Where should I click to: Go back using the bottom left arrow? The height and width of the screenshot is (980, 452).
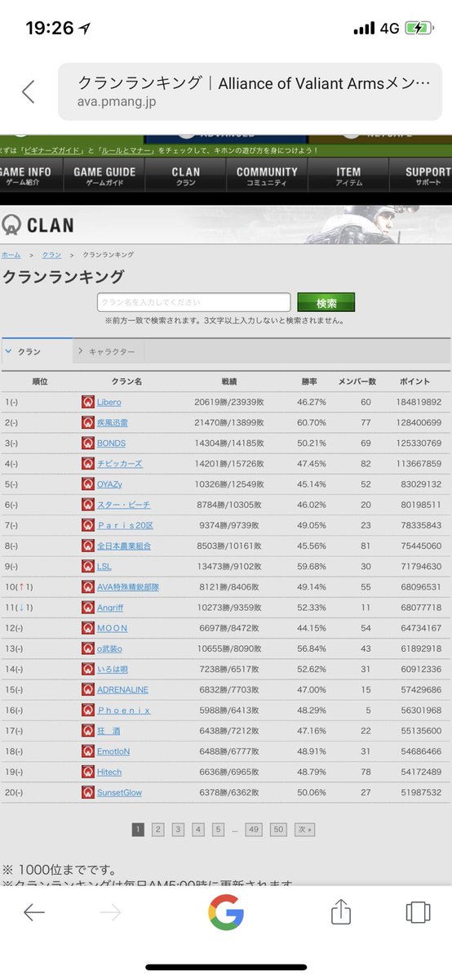click(33, 912)
